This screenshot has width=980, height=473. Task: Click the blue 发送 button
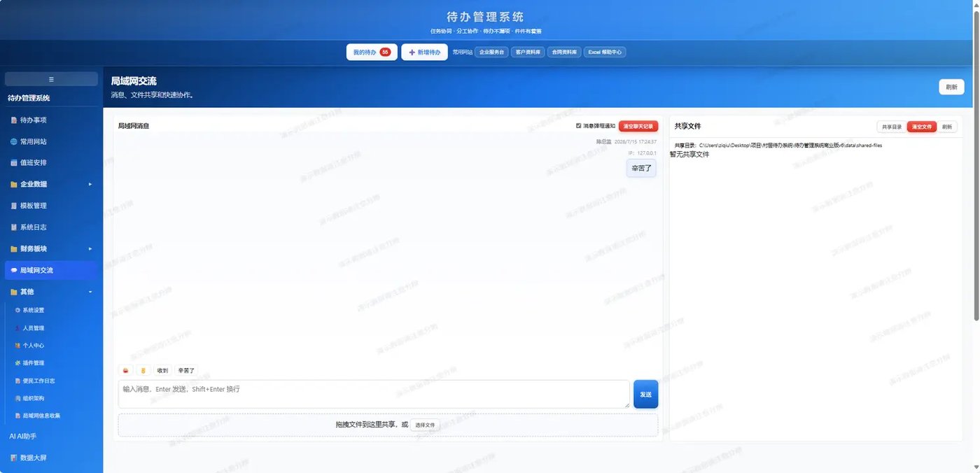click(645, 394)
